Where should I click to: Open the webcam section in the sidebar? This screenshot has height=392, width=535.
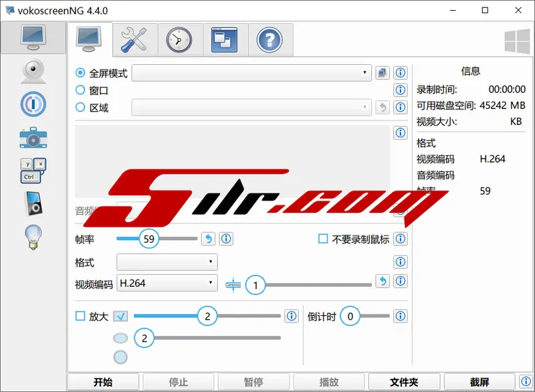tap(33, 71)
